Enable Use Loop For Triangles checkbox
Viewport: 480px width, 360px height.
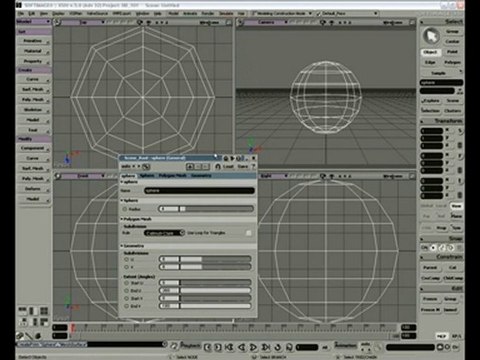point(249,233)
